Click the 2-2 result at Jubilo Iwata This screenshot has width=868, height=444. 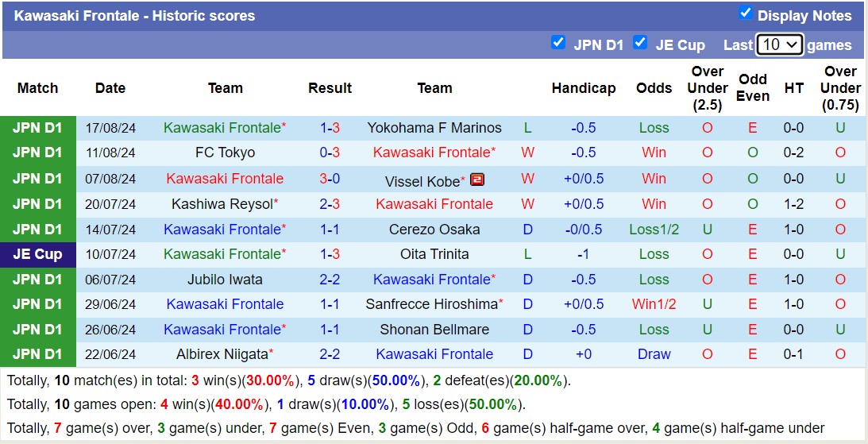tap(330, 280)
